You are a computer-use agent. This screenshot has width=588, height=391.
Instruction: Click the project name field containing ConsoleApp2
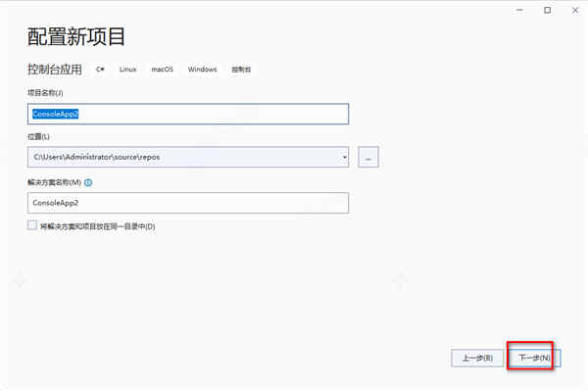[188, 114]
